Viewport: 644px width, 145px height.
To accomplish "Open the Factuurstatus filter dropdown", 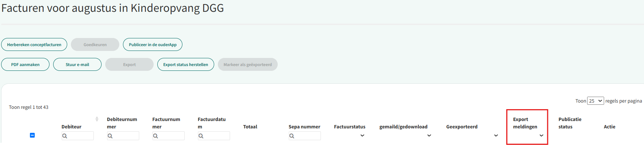I will [x=362, y=135].
